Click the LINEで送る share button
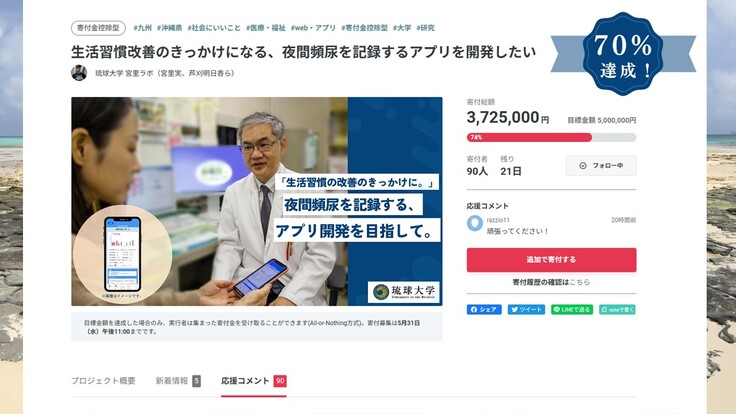The height and width of the screenshot is (414, 736). [x=572, y=309]
